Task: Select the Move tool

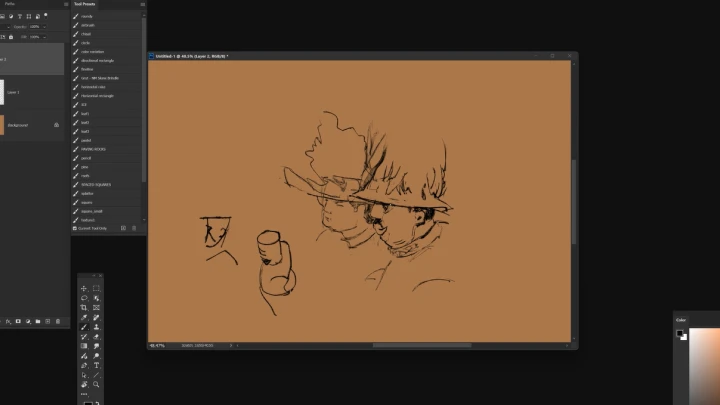Action: [x=84, y=288]
